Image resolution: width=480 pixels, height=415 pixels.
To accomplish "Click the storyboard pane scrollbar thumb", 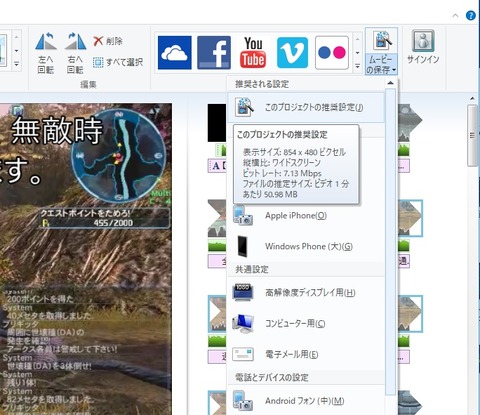I will coord(472,135).
